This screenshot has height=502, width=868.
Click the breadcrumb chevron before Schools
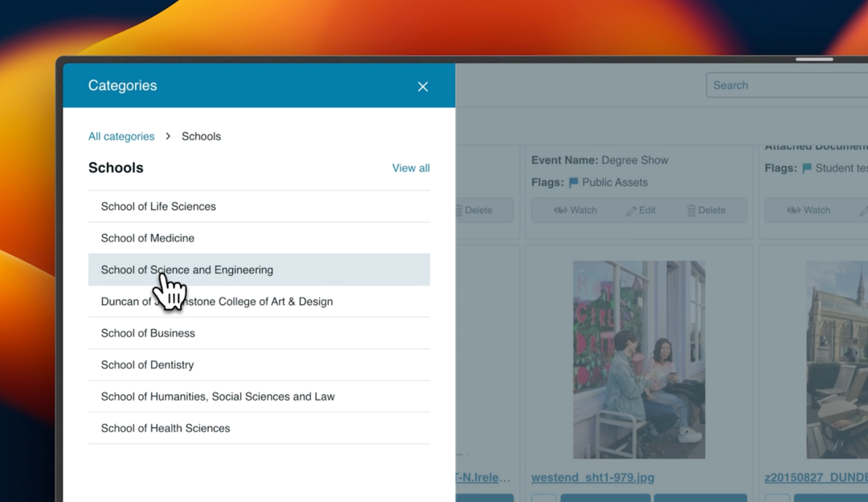pyautogui.click(x=168, y=137)
